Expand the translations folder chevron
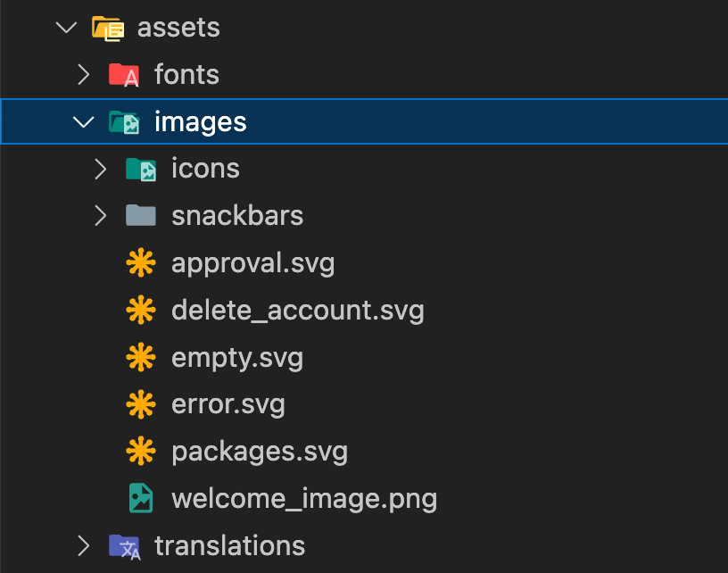728x573 pixels. [84, 546]
